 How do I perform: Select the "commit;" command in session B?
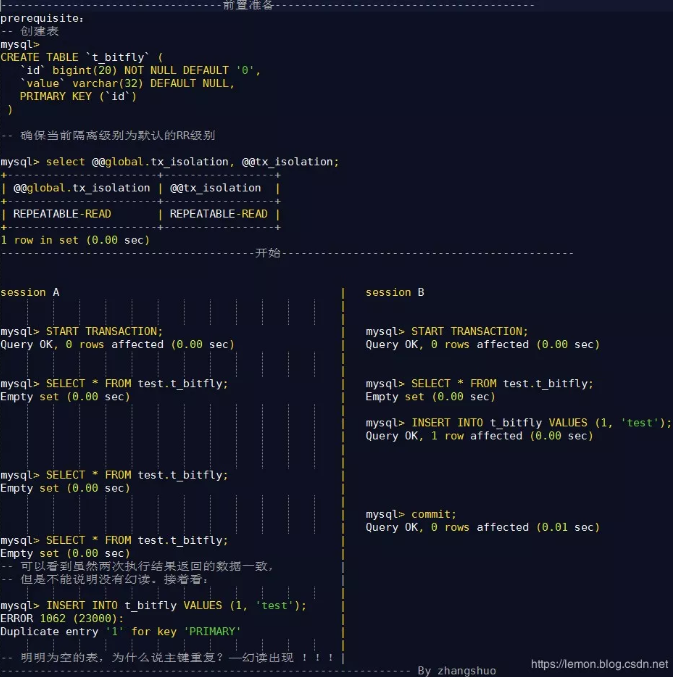[433, 514]
